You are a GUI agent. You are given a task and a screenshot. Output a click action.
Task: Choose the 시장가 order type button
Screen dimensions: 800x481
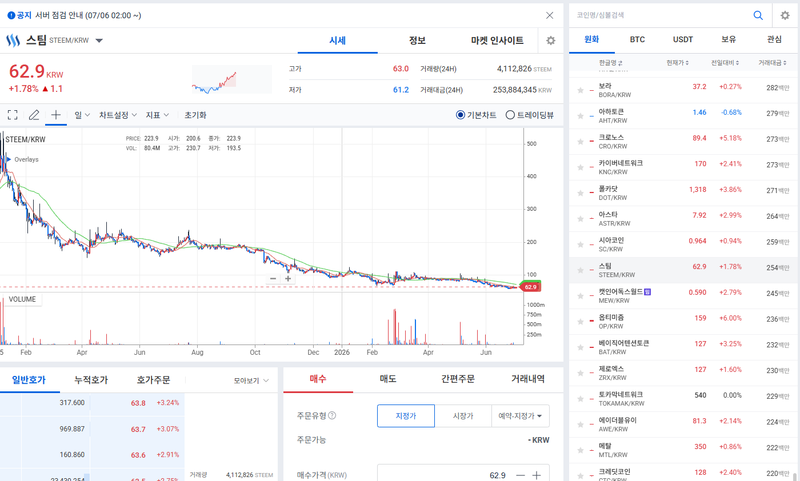(x=463, y=416)
